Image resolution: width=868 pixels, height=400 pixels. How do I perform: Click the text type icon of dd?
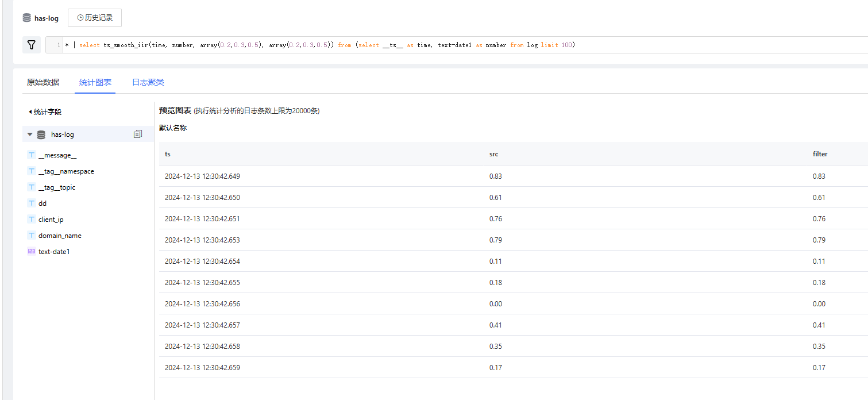tap(32, 203)
